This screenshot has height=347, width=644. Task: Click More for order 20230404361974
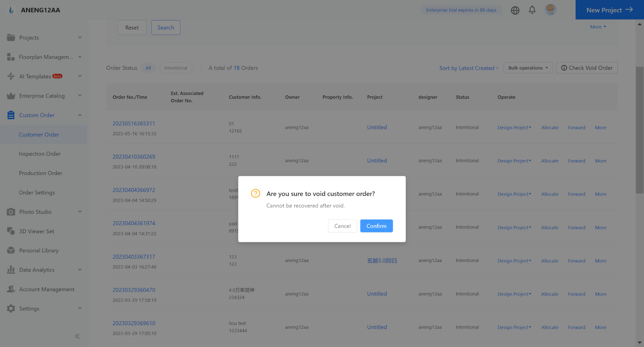click(601, 228)
